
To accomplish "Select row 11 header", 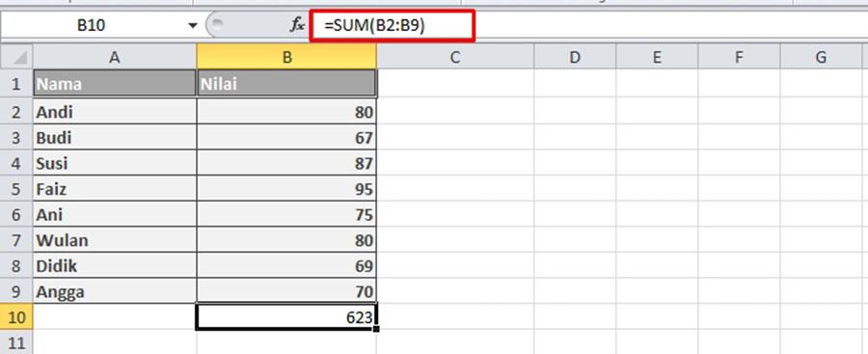I will [x=16, y=341].
